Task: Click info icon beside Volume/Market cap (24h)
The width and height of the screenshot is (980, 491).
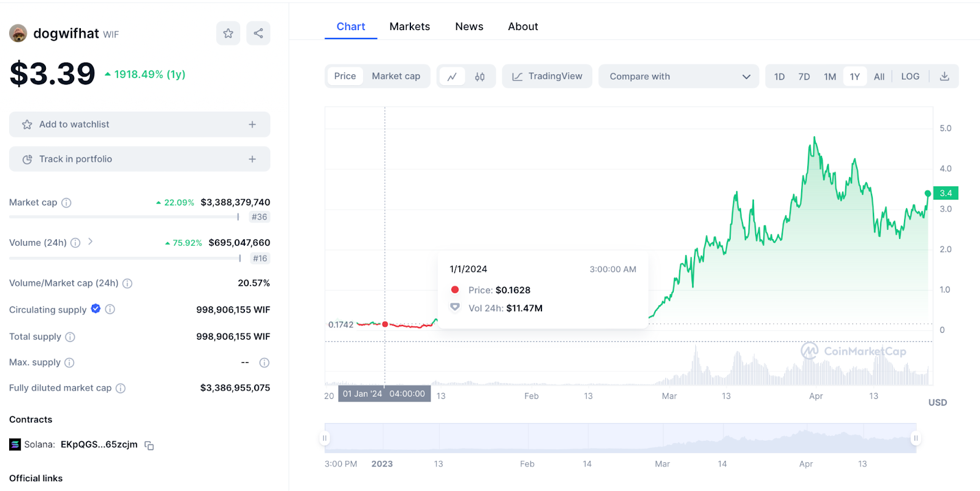Action: click(127, 283)
